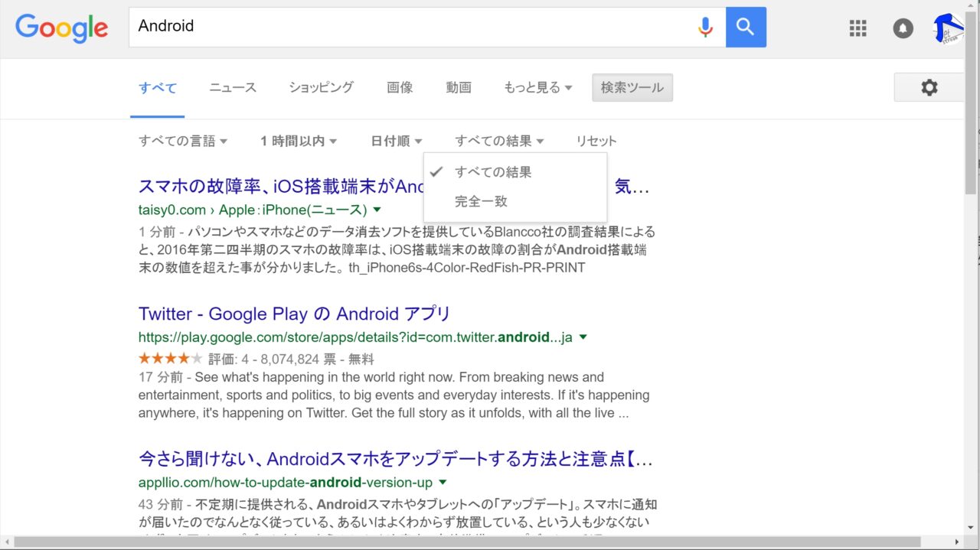Open the もっと見る dropdown

click(x=537, y=88)
